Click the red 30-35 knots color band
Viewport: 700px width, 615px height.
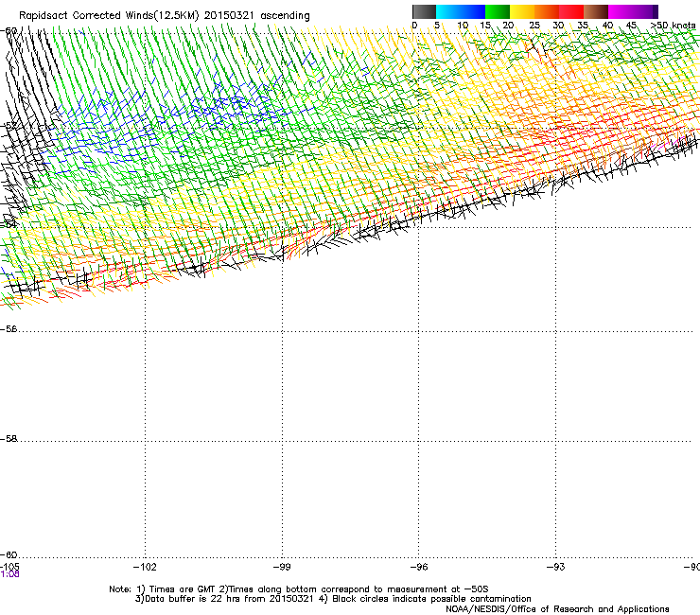[x=571, y=11]
